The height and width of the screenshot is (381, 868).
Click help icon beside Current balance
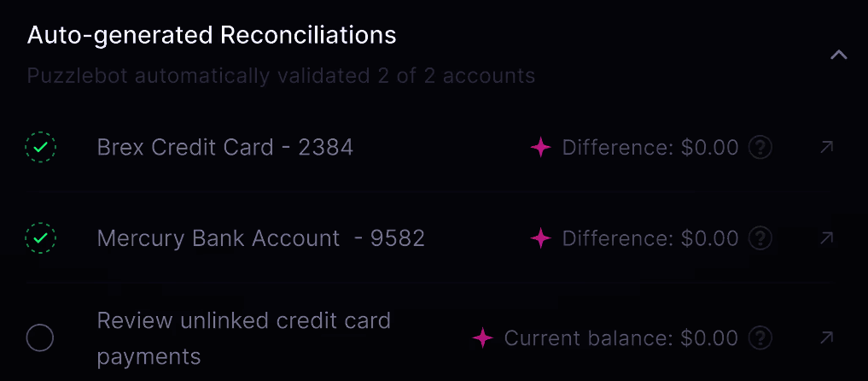[x=760, y=338]
